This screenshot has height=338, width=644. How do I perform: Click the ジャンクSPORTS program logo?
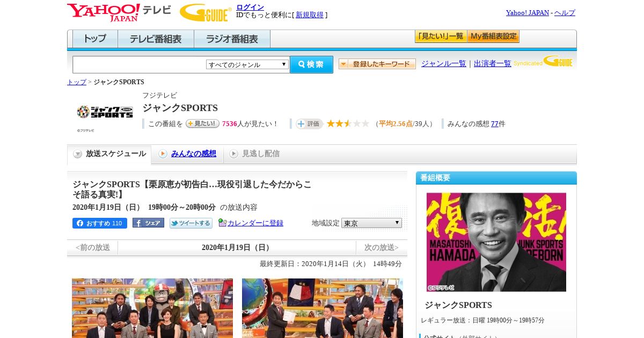click(105, 112)
